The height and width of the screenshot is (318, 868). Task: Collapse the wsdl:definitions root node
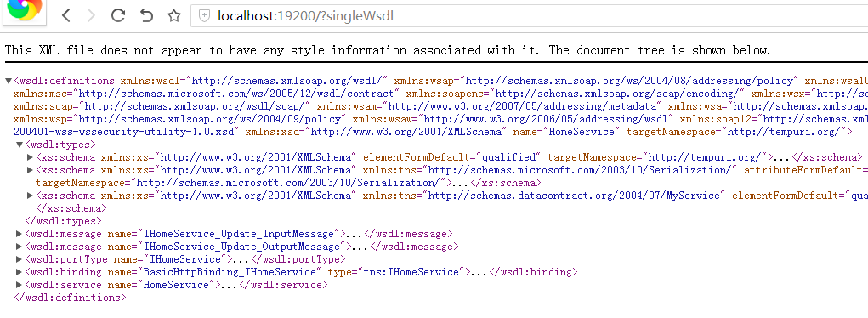click(9, 81)
